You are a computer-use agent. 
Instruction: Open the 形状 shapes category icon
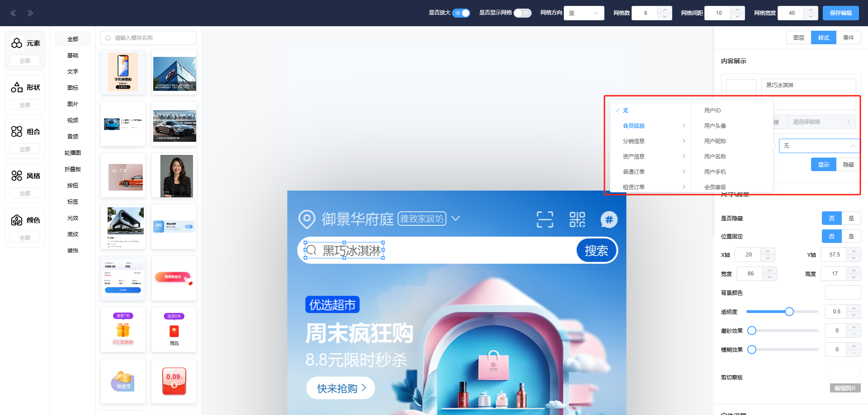[17, 87]
